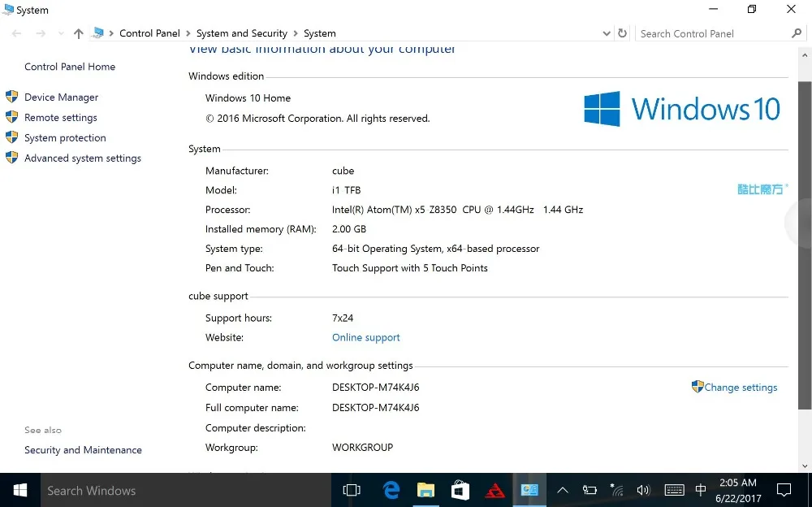Click the battery power tray icon
The width and height of the screenshot is (812, 507).
(x=590, y=490)
